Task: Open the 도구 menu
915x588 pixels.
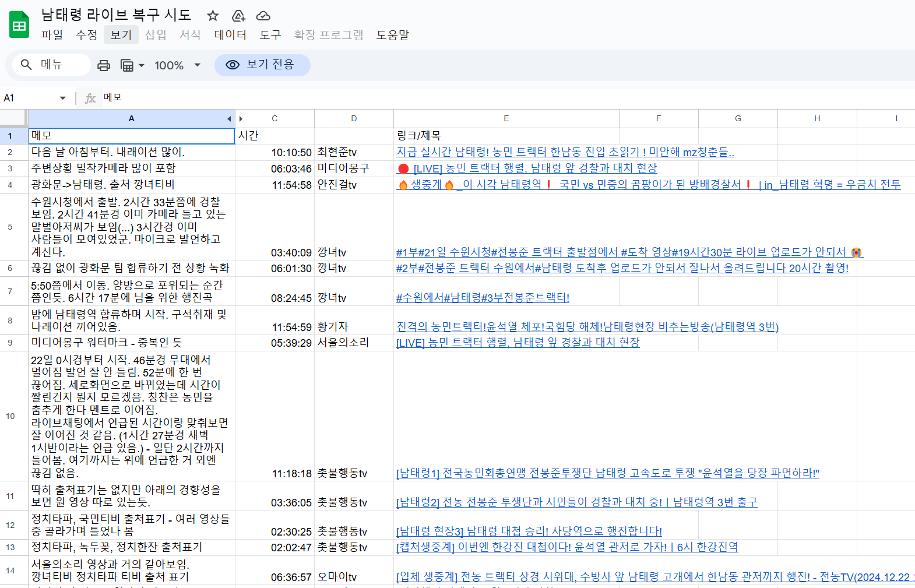Action: 270,35
